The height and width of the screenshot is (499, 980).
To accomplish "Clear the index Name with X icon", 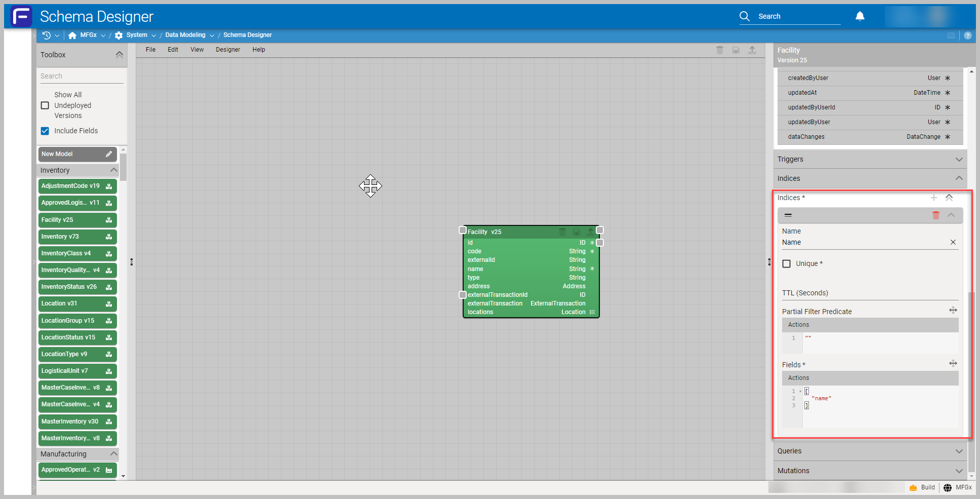I will click(x=953, y=242).
